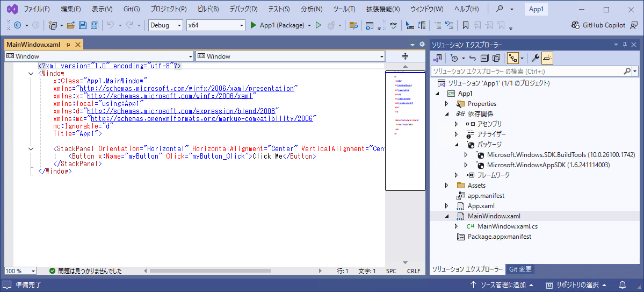The height and width of the screenshot is (292, 644).
Task: Click the Find in Files folder-search icon
Action: pyautogui.click(x=353, y=25)
